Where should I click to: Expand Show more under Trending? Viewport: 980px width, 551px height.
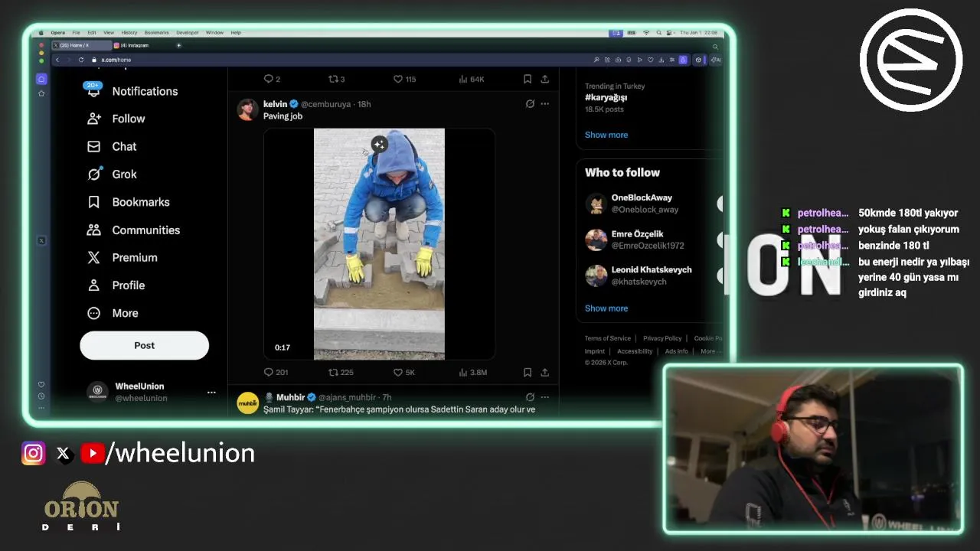click(x=606, y=135)
